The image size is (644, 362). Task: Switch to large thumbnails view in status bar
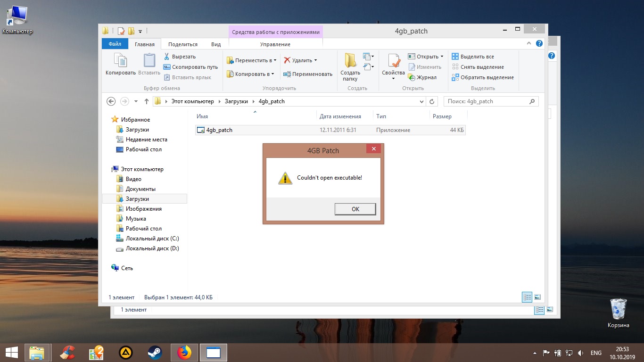[537, 297]
